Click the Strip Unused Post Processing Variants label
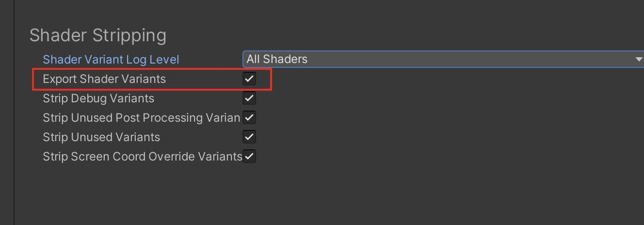The image size is (644, 225). coord(141,118)
